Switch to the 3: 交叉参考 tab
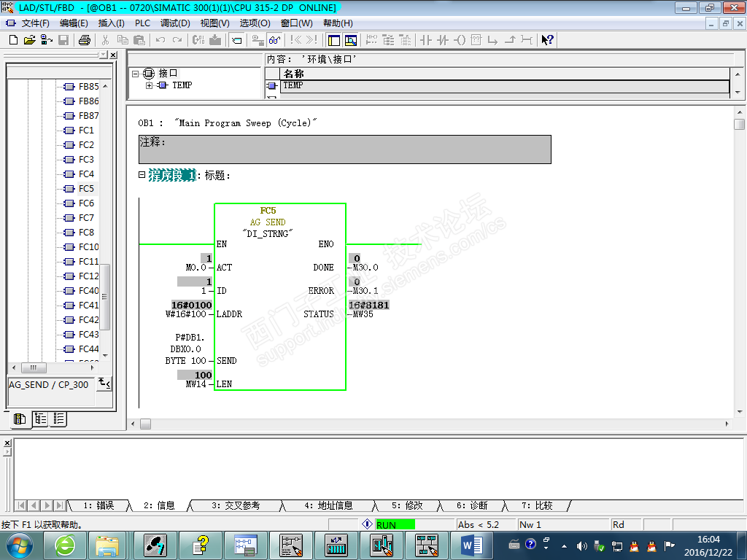 (x=236, y=505)
